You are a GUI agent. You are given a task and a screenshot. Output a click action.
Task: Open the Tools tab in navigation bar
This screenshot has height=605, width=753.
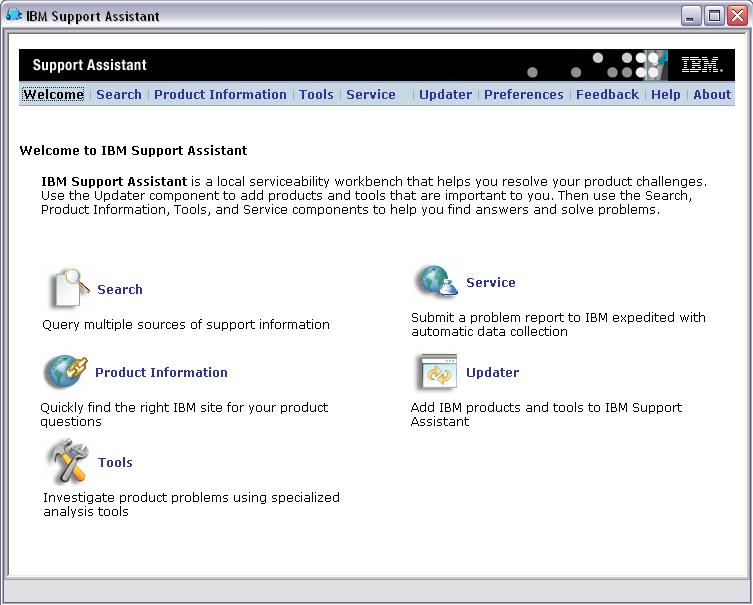[316, 95]
